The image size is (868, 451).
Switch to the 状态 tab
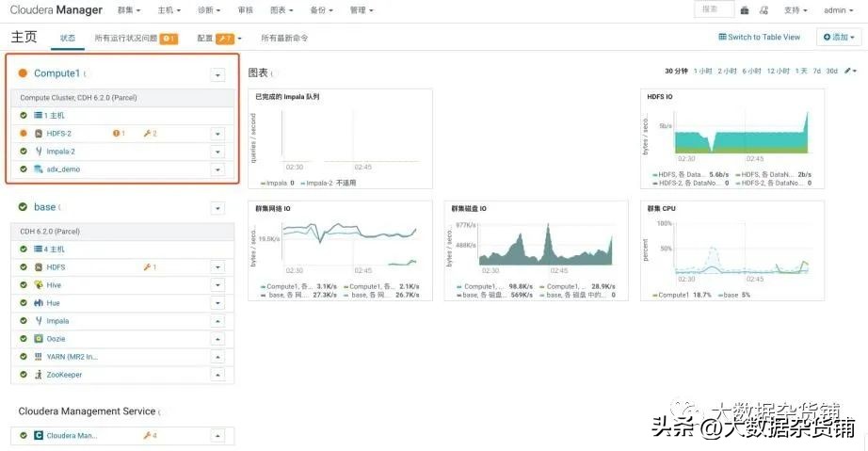(x=68, y=39)
